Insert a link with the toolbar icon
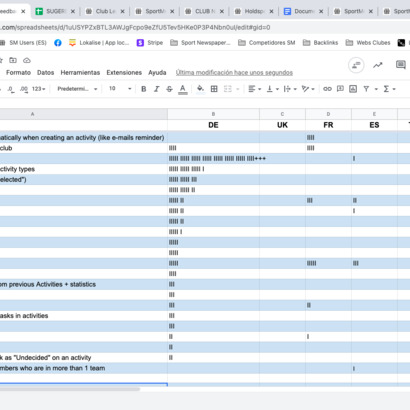Image resolution: width=410 pixels, height=410 pixels. [x=327, y=89]
